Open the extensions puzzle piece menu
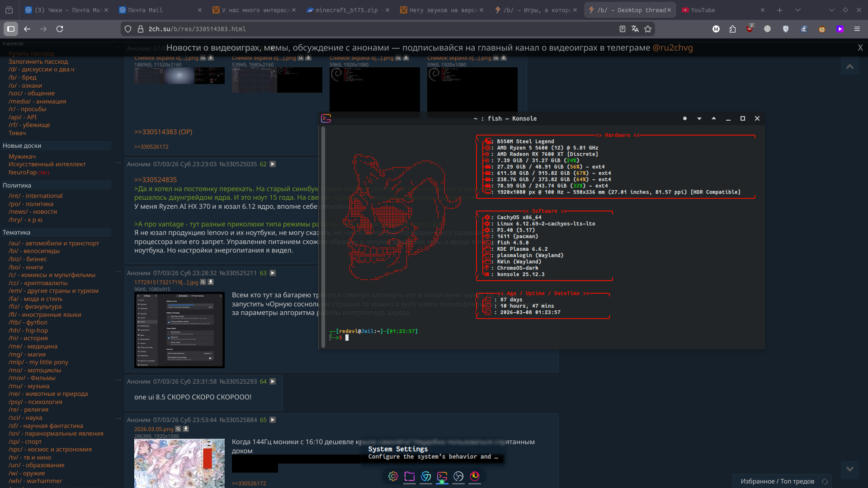Image resolution: width=868 pixels, height=488 pixels. click(x=732, y=29)
